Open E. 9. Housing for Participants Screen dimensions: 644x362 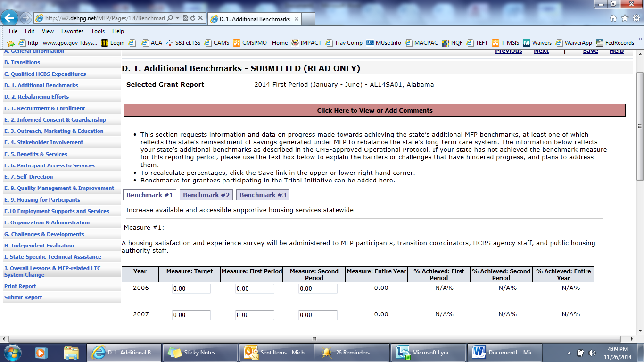[42, 200]
